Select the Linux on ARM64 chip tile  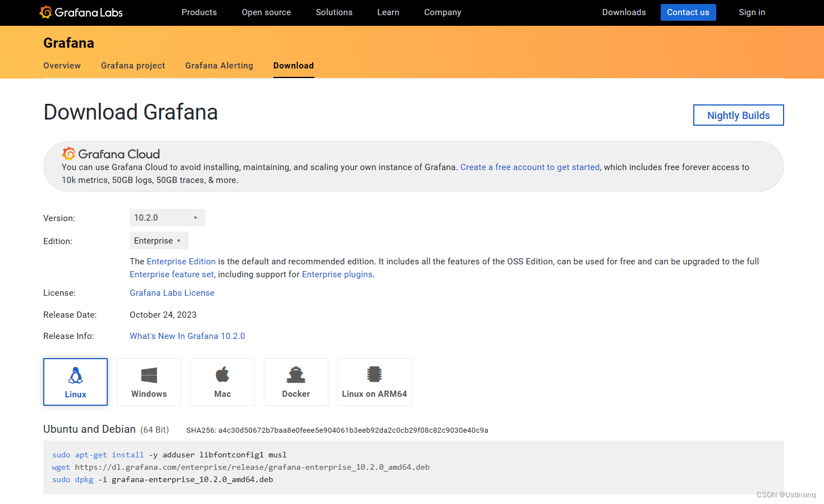[x=374, y=382]
